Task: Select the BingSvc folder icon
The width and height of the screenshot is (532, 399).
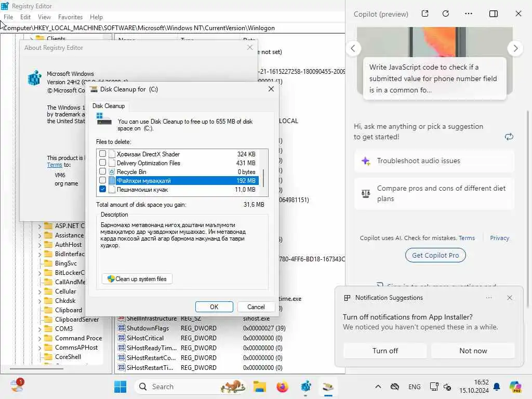Action: point(48,263)
